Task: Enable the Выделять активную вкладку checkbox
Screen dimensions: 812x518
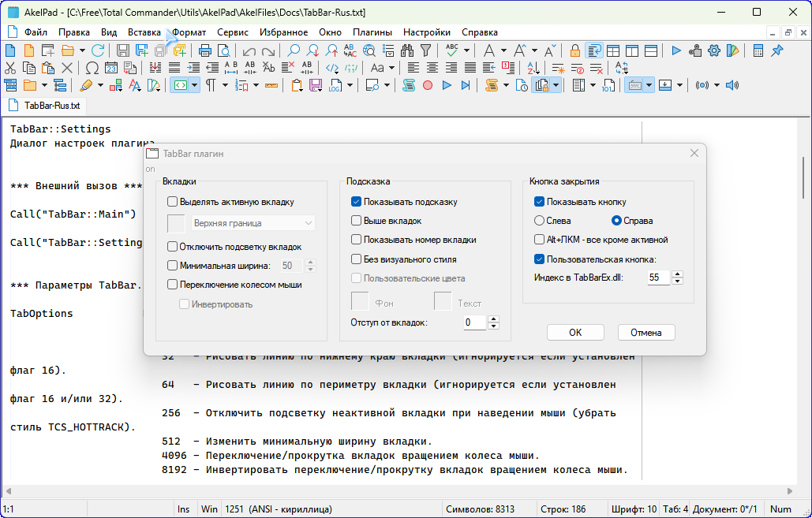Action: coord(173,202)
